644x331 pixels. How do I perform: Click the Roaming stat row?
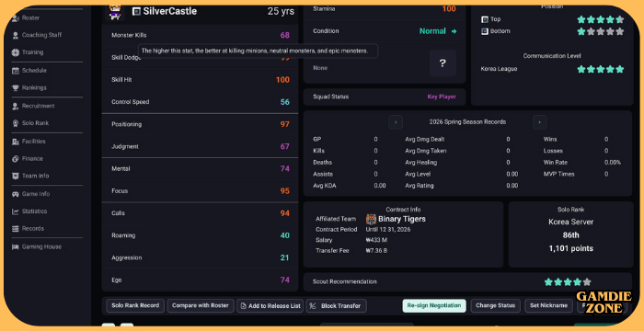200,235
